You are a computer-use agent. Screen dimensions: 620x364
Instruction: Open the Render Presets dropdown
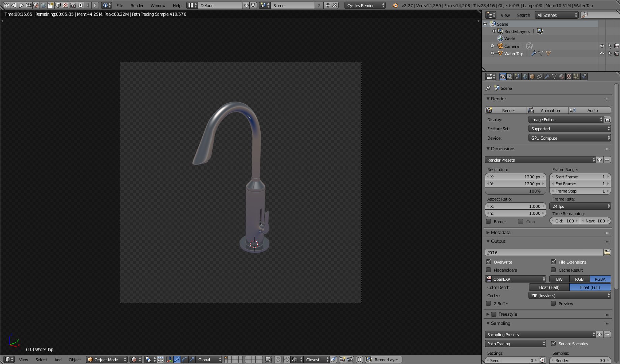click(x=540, y=160)
